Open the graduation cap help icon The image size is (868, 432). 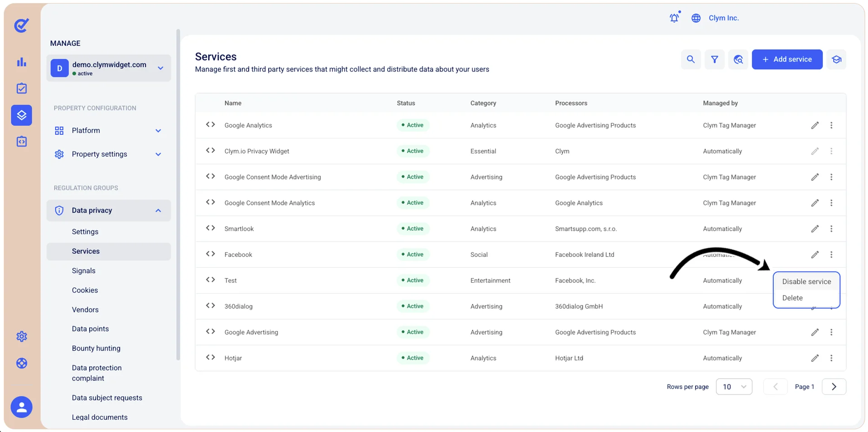[x=836, y=59]
